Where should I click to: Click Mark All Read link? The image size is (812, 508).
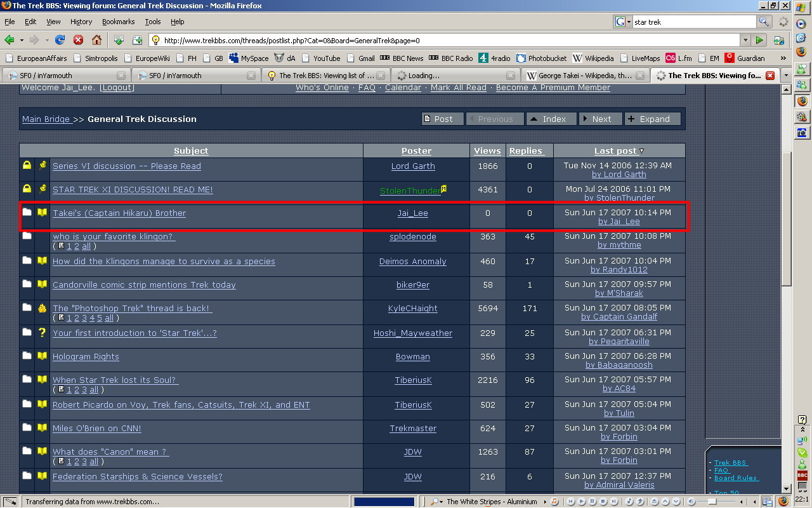point(459,88)
